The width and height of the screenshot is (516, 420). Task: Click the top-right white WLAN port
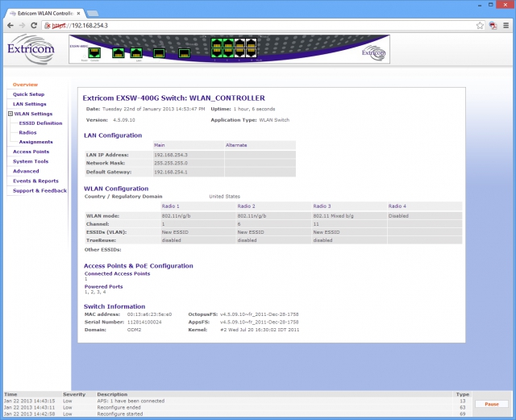coord(251,43)
